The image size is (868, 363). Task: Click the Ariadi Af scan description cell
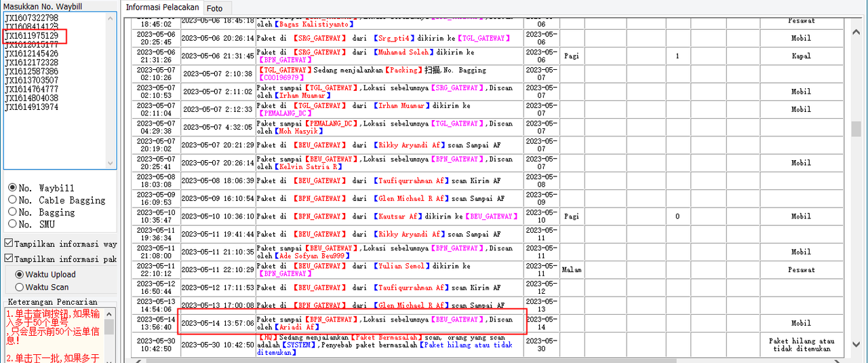pyautogui.click(x=389, y=323)
